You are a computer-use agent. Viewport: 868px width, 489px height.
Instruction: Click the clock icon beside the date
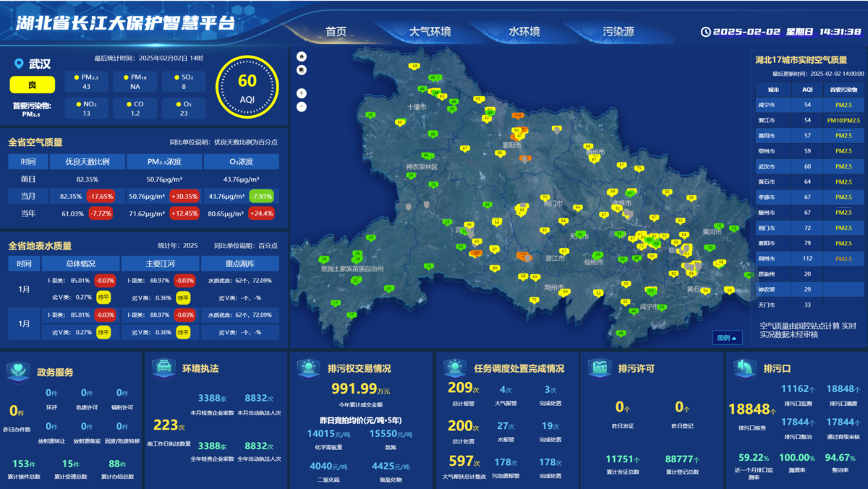point(705,32)
